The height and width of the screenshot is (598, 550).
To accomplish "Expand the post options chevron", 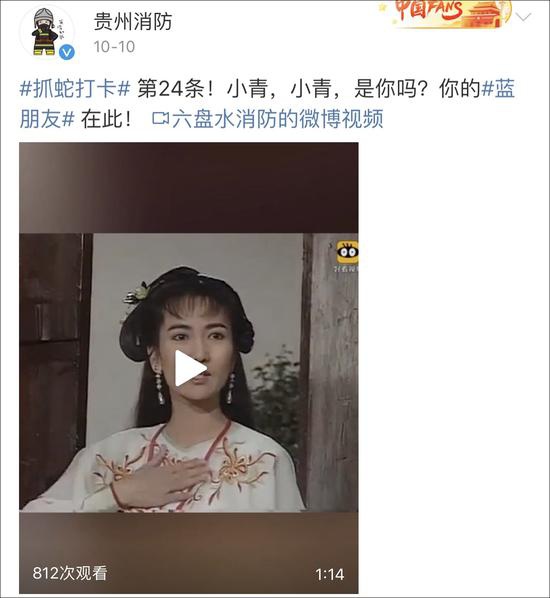I will pos(524,17).
